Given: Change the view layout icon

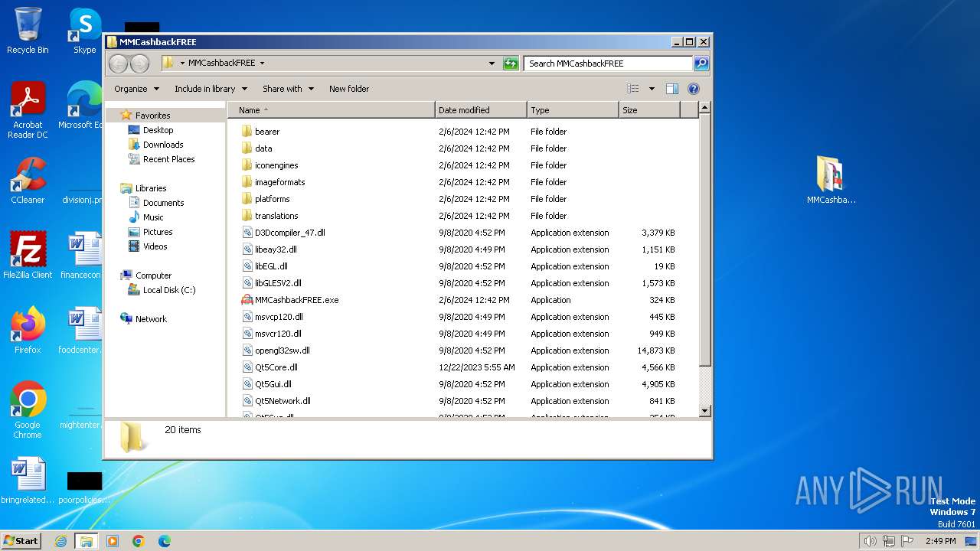Looking at the screenshot, I should (x=633, y=89).
